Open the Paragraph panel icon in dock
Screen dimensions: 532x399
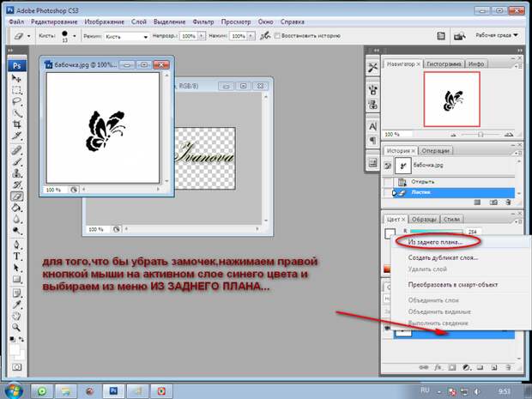click(x=372, y=140)
